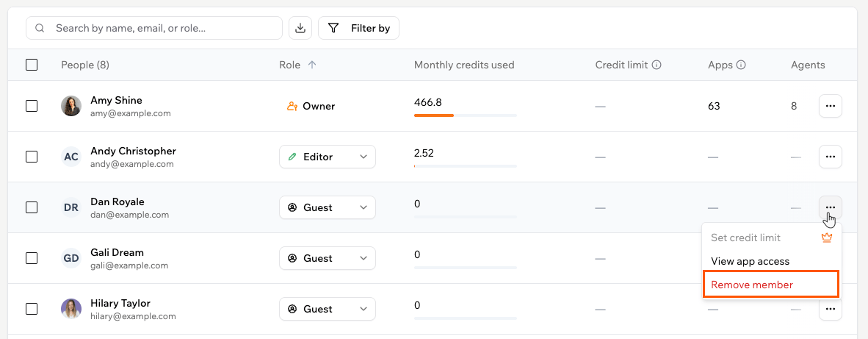Open Hilary Taylor's Guest role dropdown

pos(328,309)
